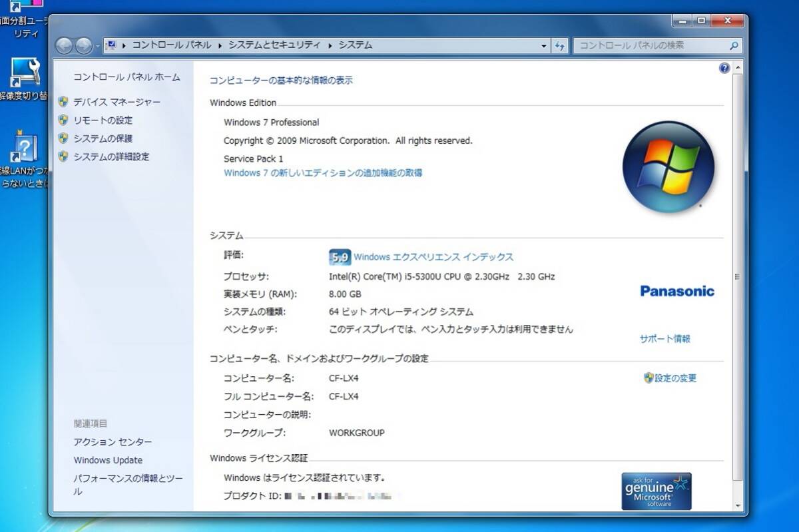The image size is (799, 532).
Task: Open サポート情報 link
Action: [665, 339]
